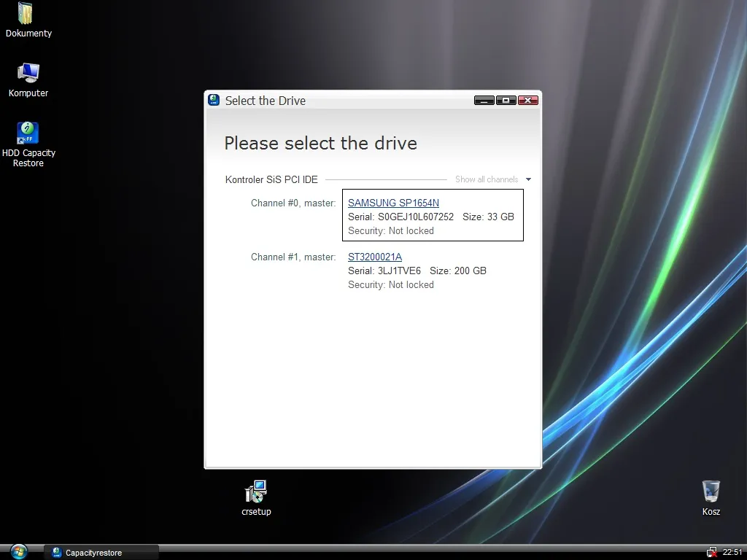Choose the ST3200021A drive link
This screenshot has width=747, height=560.
[375, 257]
